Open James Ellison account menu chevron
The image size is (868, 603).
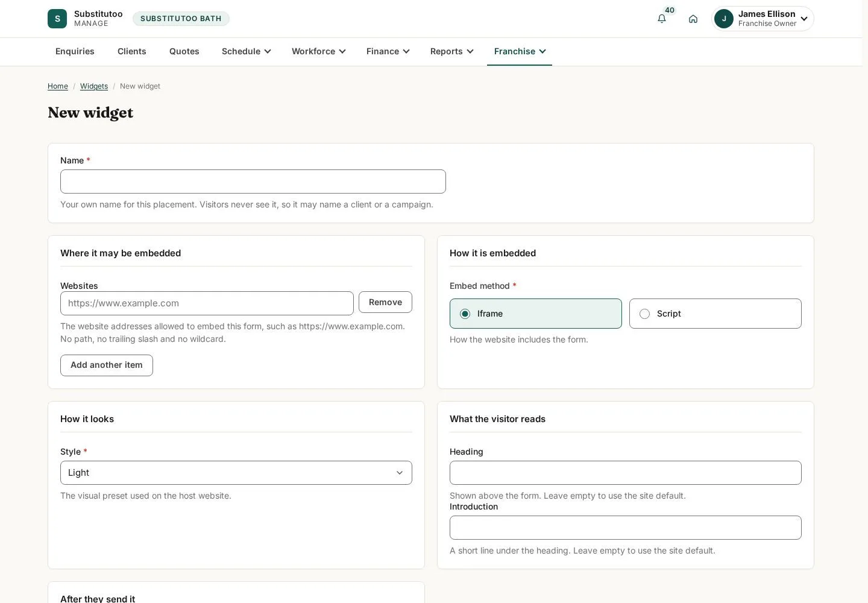click(x=804, y=19)
